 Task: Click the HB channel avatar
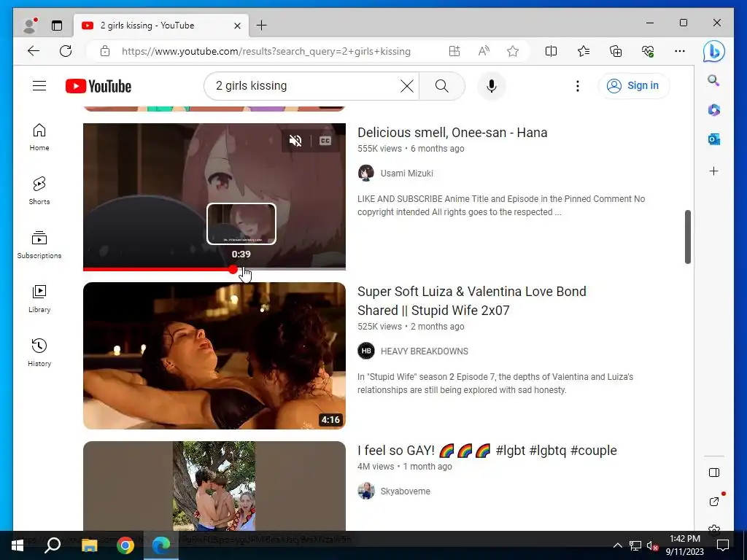[x=366, y=351]
